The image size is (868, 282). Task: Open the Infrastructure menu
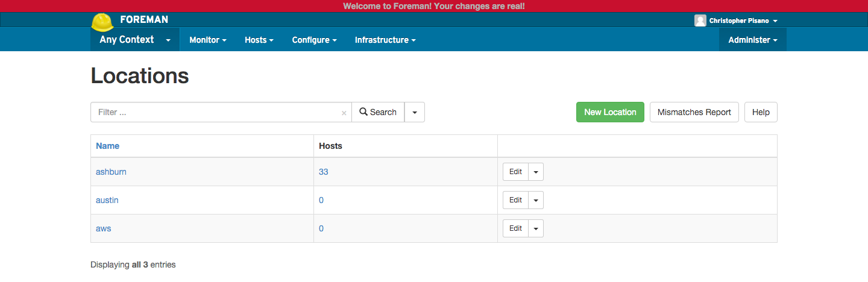click(x=385, y=40)
